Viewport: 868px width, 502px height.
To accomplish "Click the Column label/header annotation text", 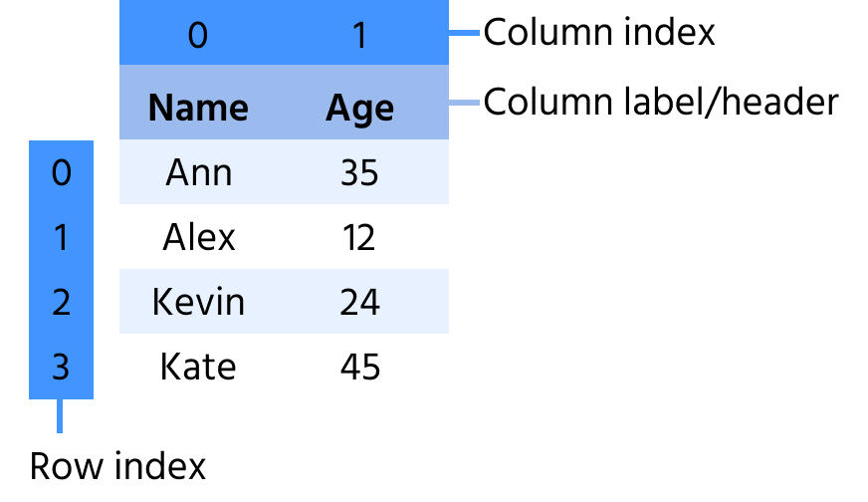I will pos(661,102).
